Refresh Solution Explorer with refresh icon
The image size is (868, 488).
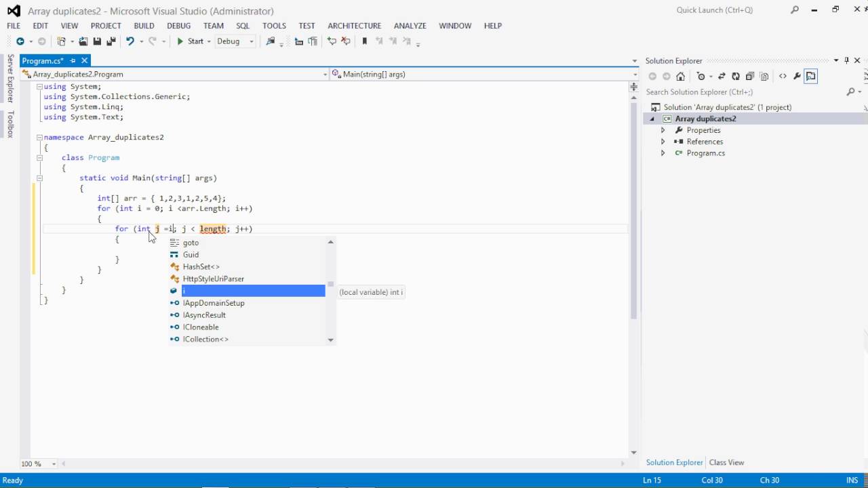(736, 77)
